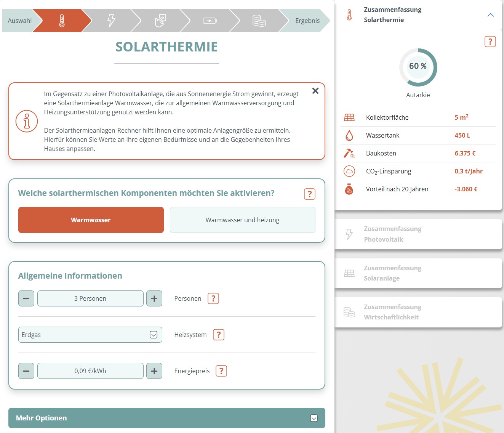
Task: Switch to the Auswahl step
Action: (20, 21)
